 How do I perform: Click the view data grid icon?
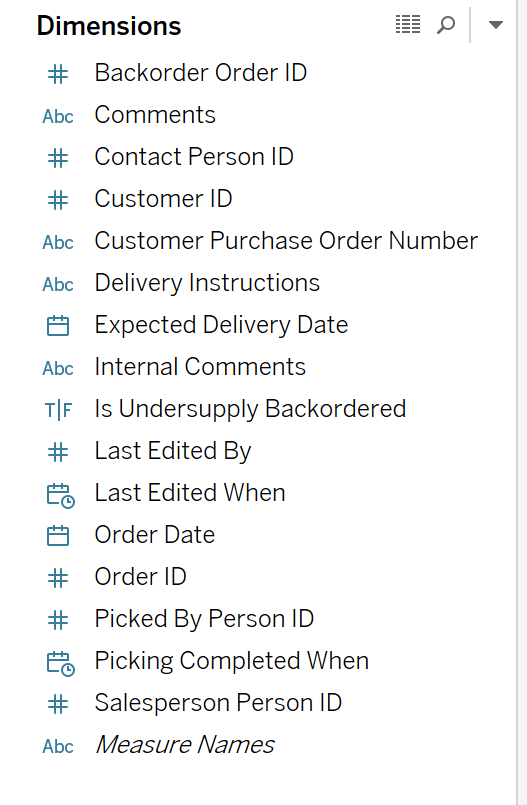408,25
